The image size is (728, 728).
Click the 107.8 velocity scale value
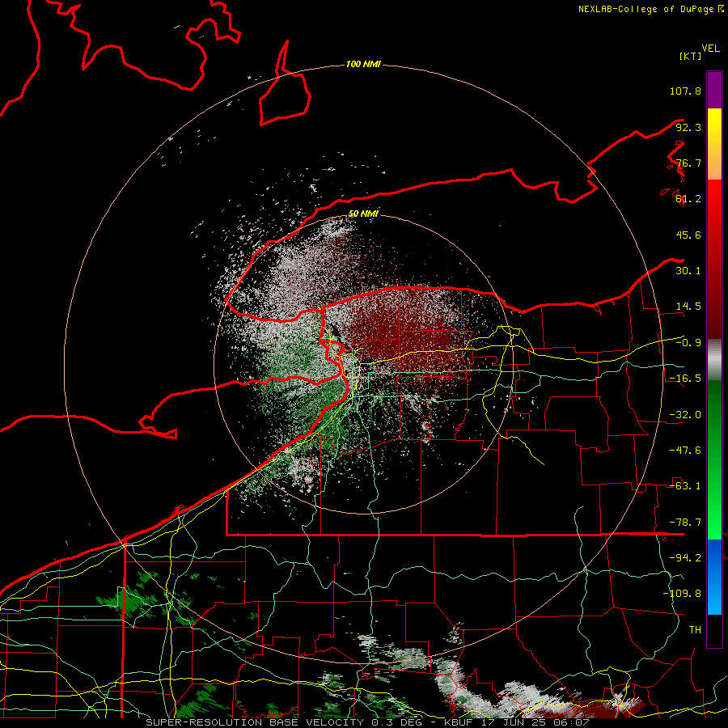pyautogui.click(x=685, y=91)
